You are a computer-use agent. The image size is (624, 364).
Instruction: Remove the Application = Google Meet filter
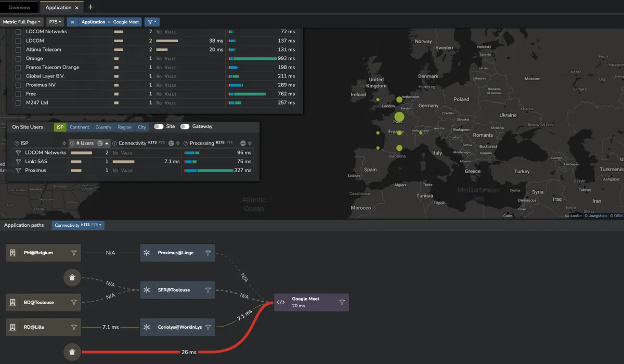click(x=72, y=22)
